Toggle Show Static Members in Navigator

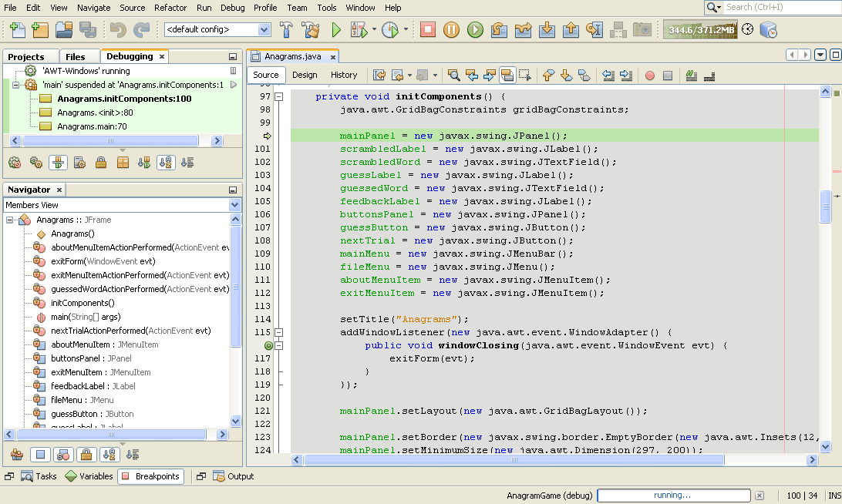pyautogui.click(x=64, y=455)
